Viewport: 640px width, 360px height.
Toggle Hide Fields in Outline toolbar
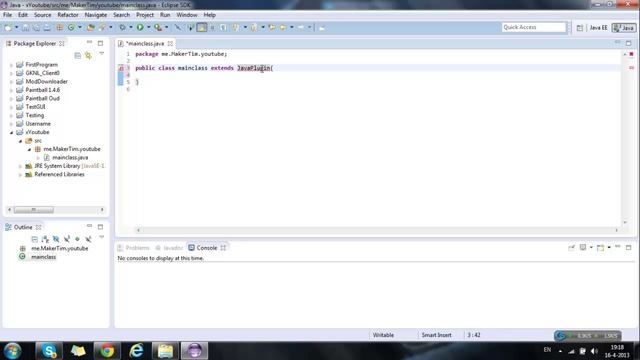coord(56,239)
